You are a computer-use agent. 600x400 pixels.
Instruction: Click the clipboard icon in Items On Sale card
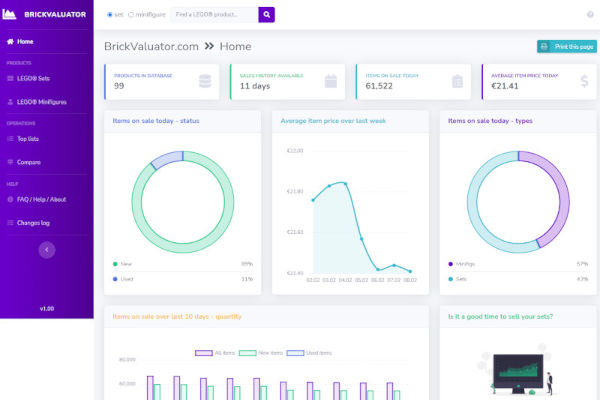457,81
